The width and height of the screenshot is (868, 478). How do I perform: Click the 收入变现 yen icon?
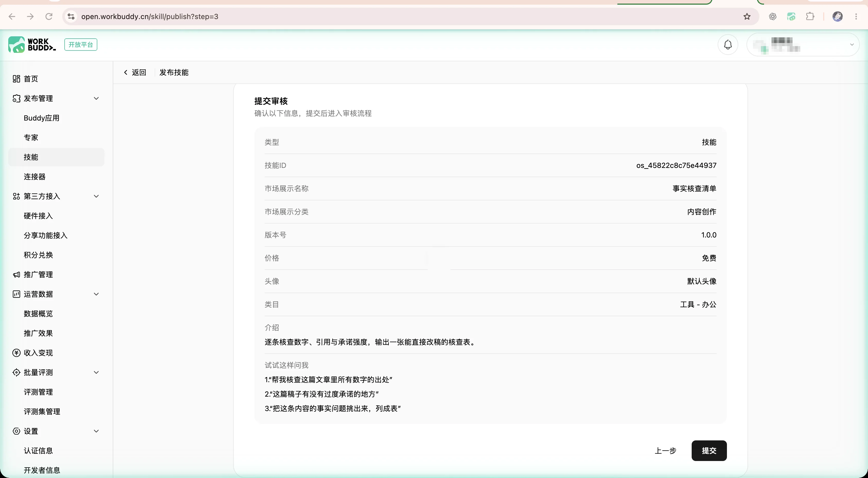click(16, 353)
